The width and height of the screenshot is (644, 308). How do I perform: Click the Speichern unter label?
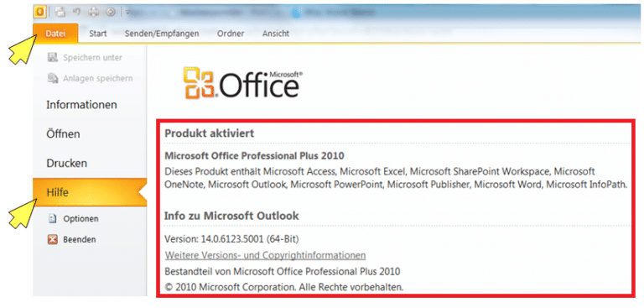coord(92,58)
